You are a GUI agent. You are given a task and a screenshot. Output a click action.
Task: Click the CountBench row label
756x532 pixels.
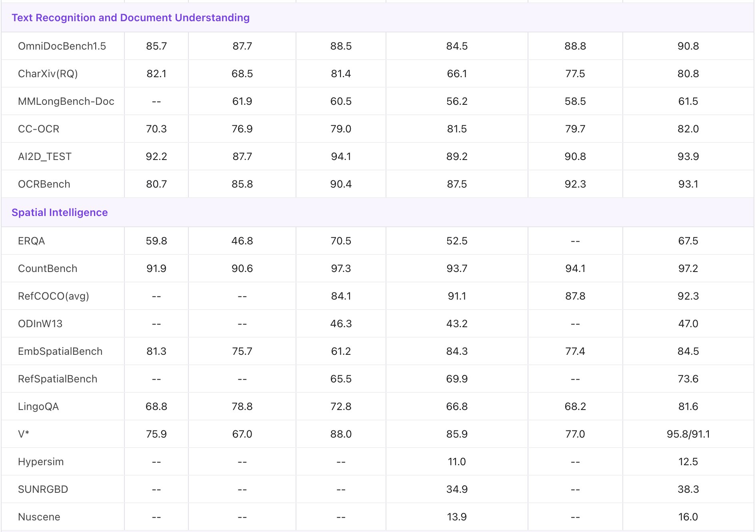click(x=48, y=268)
